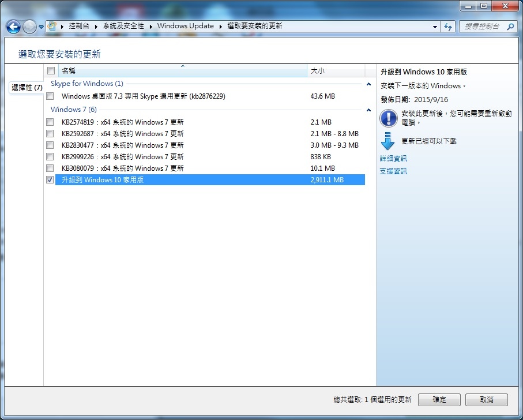Click the 3.0 MB - 9.3 MB size value
Image resolution: width=523 pixels, height=420 pixels.
pos(334,145)
